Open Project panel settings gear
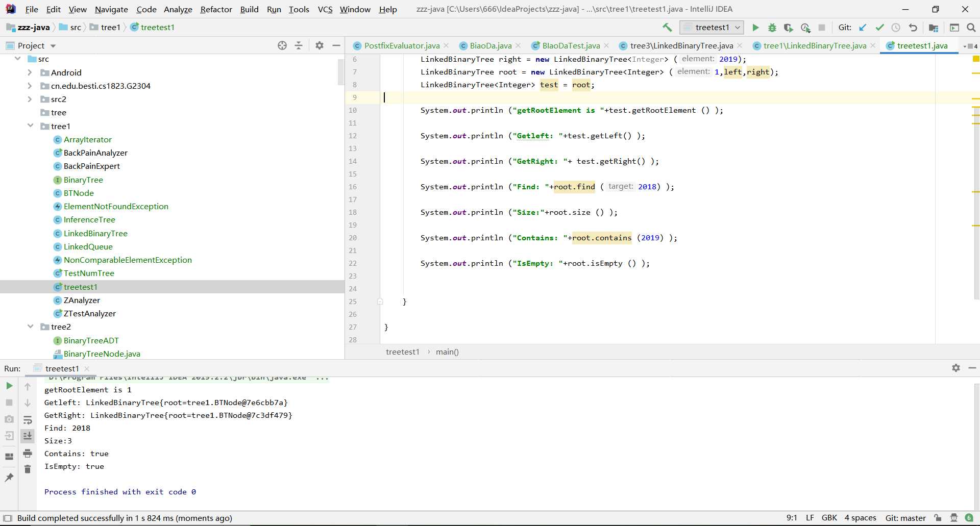The image size is (980, 526). pos(320,45)
